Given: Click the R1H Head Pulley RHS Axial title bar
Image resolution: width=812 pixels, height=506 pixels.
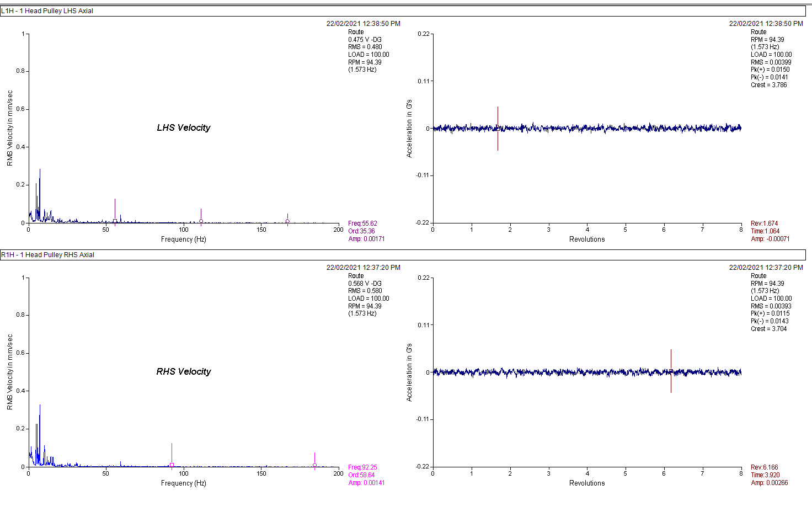Looking at the screenshot, I should (x=48, y=255).
